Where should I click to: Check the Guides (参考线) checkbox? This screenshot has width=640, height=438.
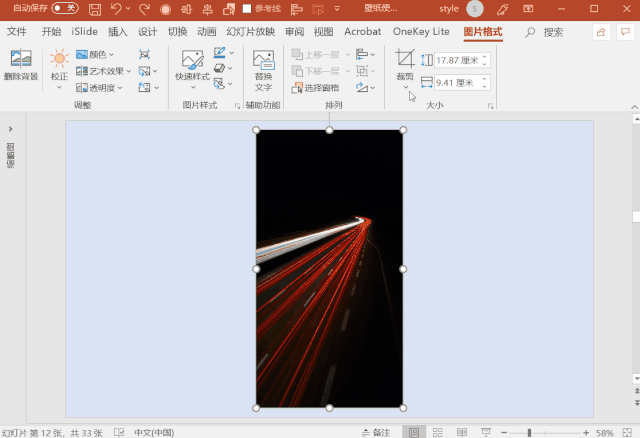(247, 9)
